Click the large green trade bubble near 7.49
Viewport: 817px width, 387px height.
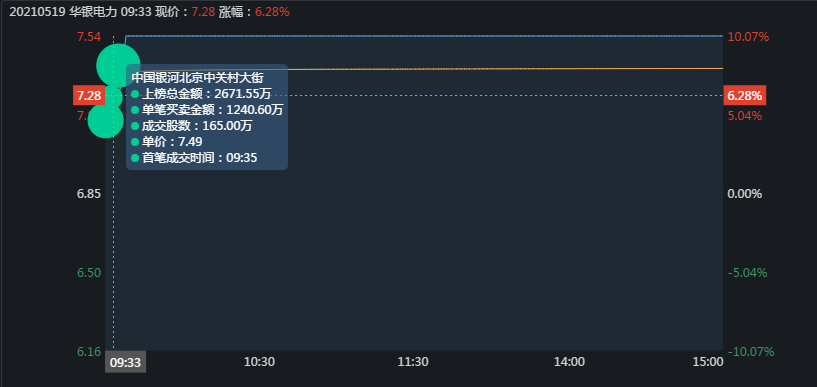click(118, 66)
